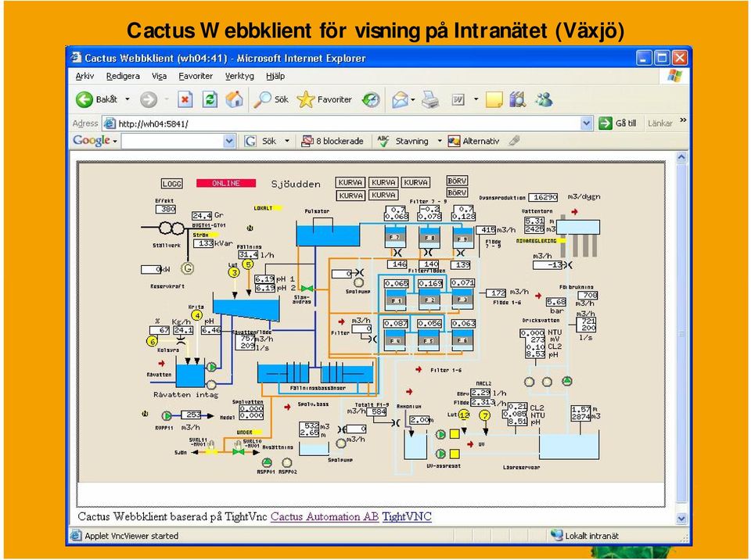Click the G generator symbol at Reservkraft

point(187,269)
